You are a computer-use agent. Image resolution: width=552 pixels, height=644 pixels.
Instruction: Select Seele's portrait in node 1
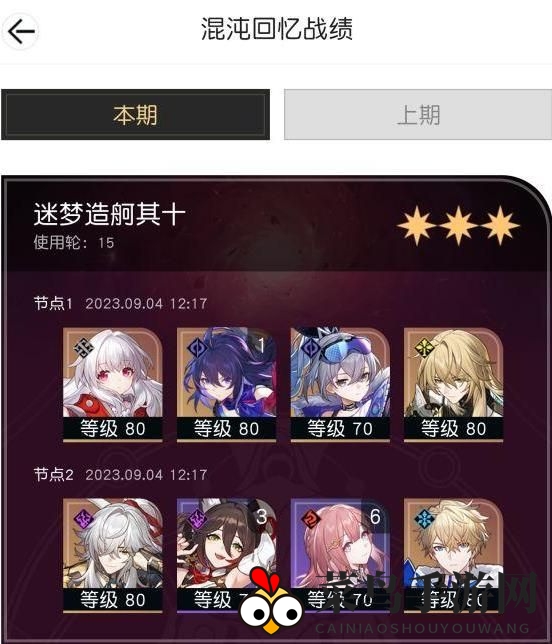(226, 384)
